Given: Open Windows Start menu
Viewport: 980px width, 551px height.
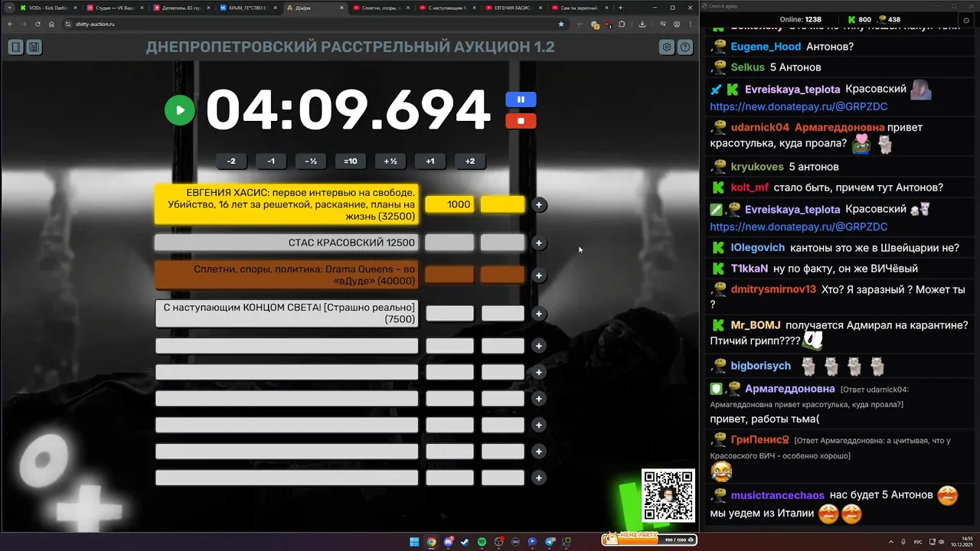Looking at the screenshot, I should point(414,542).
